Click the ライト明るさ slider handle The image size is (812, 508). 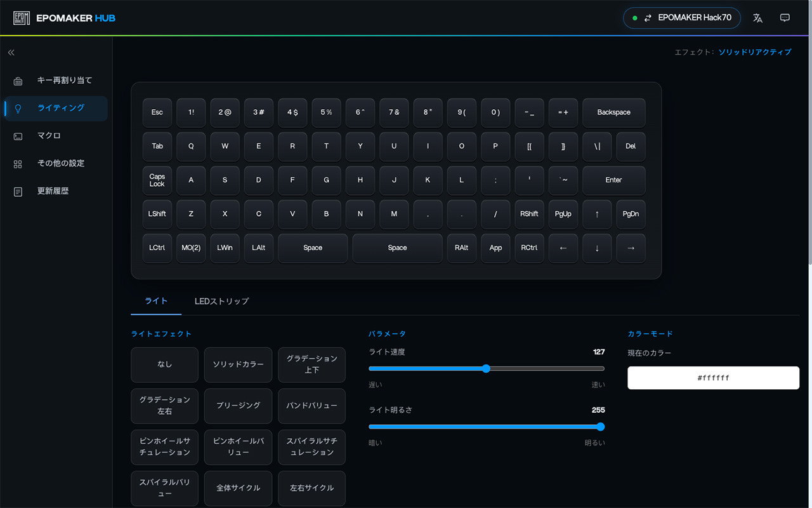pyautogui.click(x=601, y=427)
